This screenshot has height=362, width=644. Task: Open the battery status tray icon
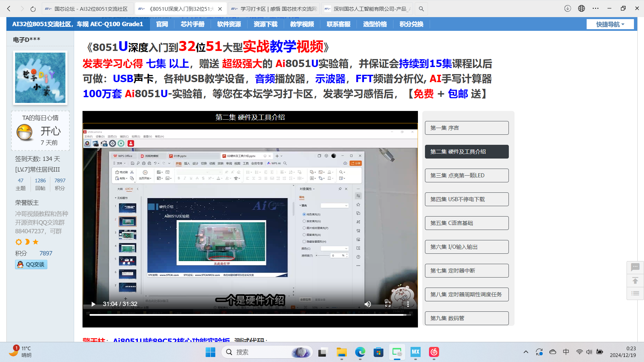(x=600, y=352)
